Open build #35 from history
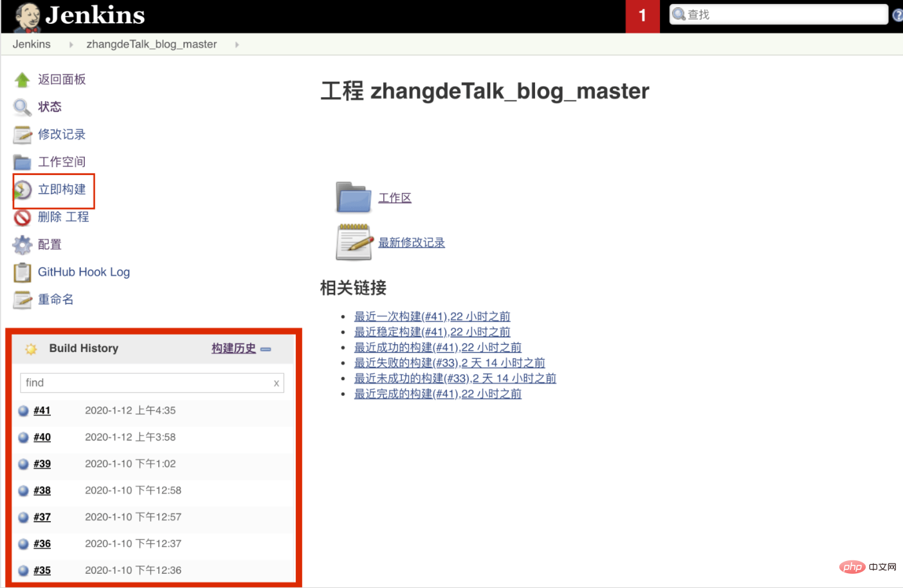Screen dimensions: 903x588 tap(42, 571)
